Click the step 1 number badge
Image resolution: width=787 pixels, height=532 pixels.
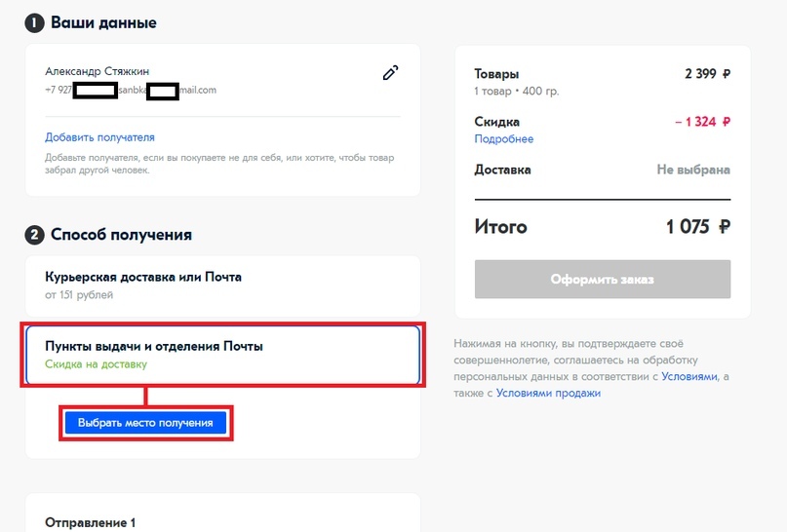click(34, 22)
